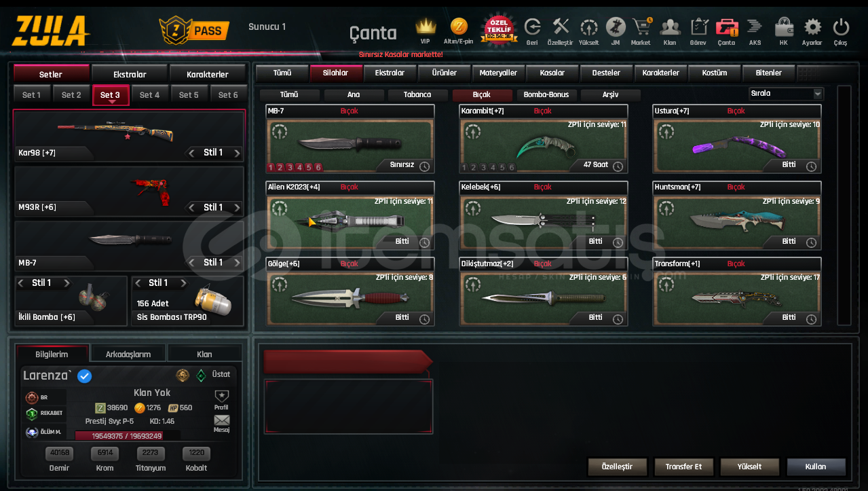The image size is (868, 491).
Task: Click the Demir 40168 resource button
Action: [59, 453]
